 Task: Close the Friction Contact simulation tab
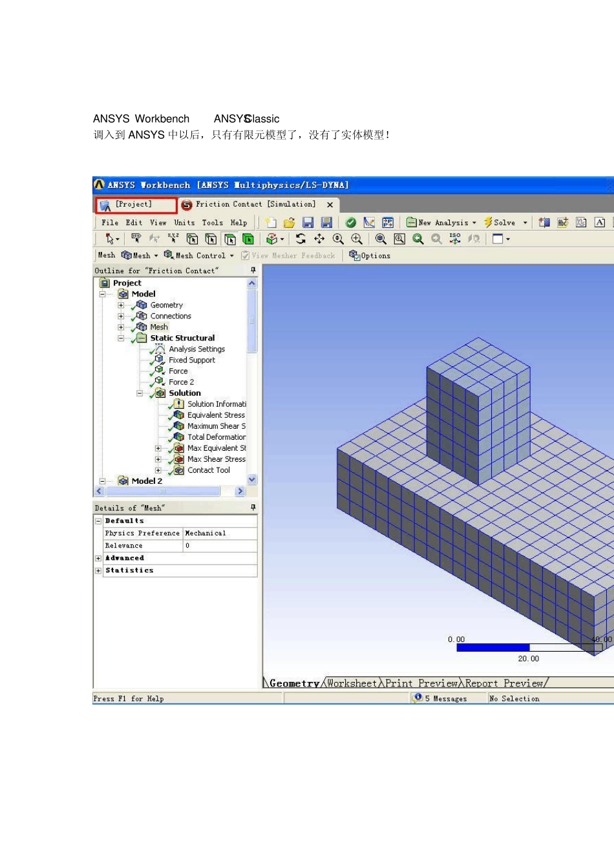point(330,205)
